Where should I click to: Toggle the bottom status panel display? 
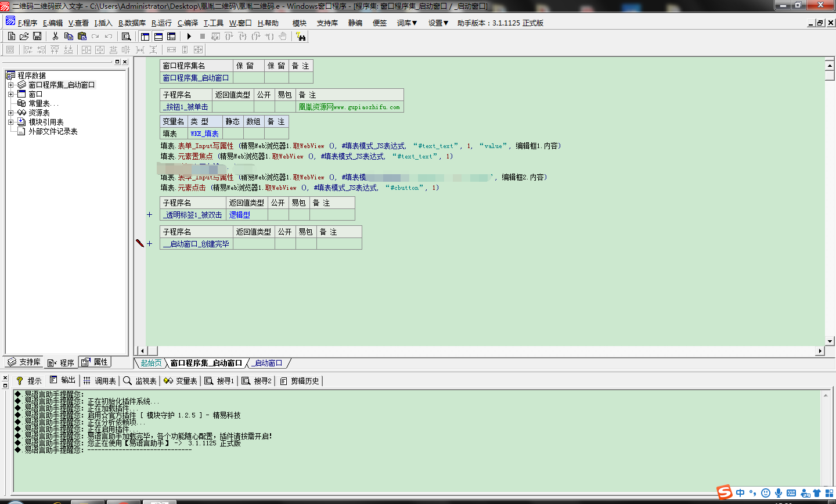pyautogui.click(x=158, y=36)
